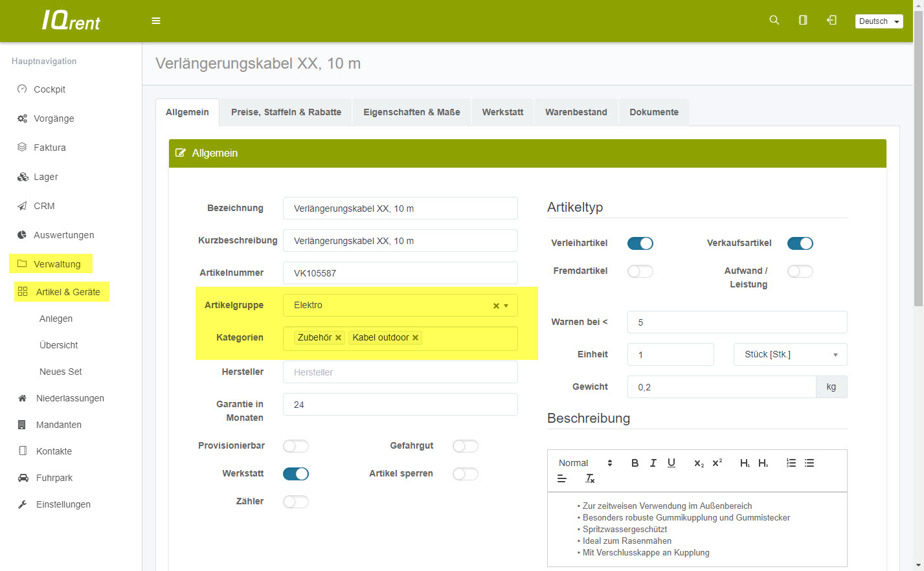The image size is (924, 571).
Task: Turn off the Werkstatt switch
Action: (296, 474)
